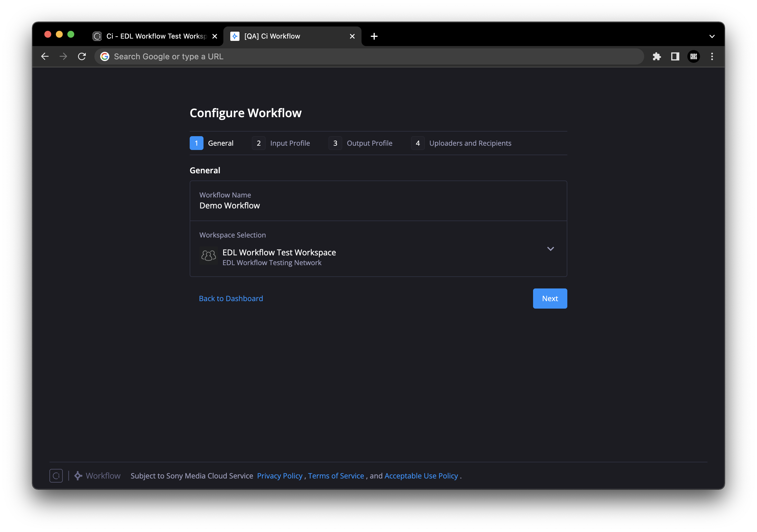Open the Chrome three-dot menu
Viewport: 757px width, 532px height.
[x=712, y=56]
